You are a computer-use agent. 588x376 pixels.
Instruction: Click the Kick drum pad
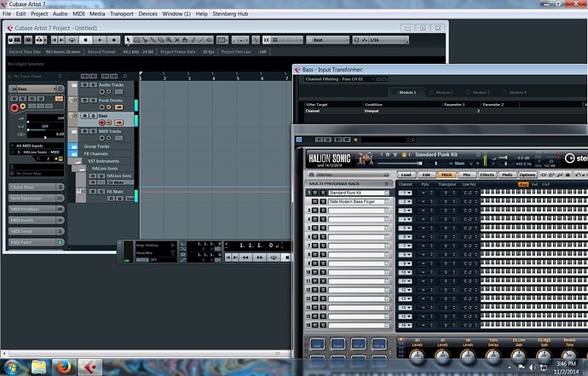pos(317,344)
